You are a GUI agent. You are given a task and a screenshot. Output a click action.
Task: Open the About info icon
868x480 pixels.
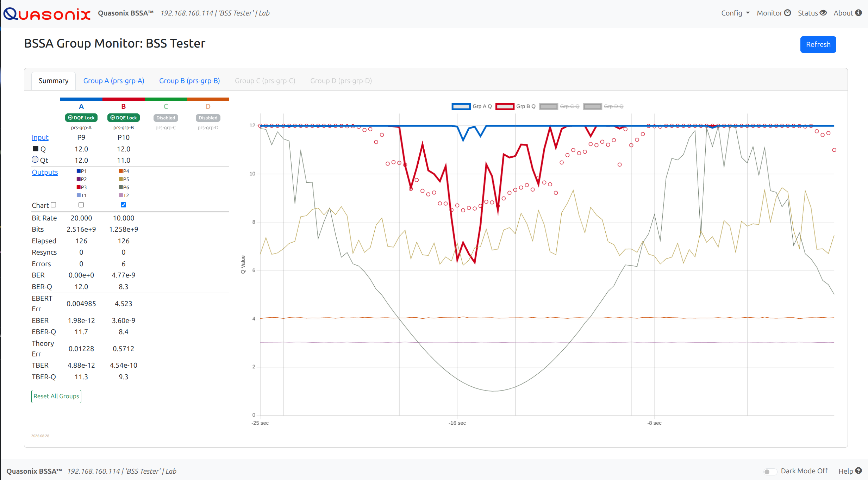[x=858, y=13]
